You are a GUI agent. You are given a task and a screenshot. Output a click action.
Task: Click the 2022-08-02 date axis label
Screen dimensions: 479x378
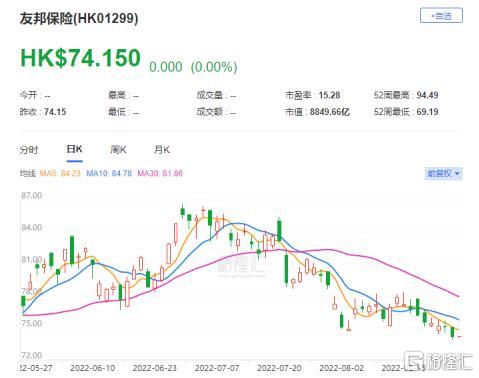(x=342, y=368)
